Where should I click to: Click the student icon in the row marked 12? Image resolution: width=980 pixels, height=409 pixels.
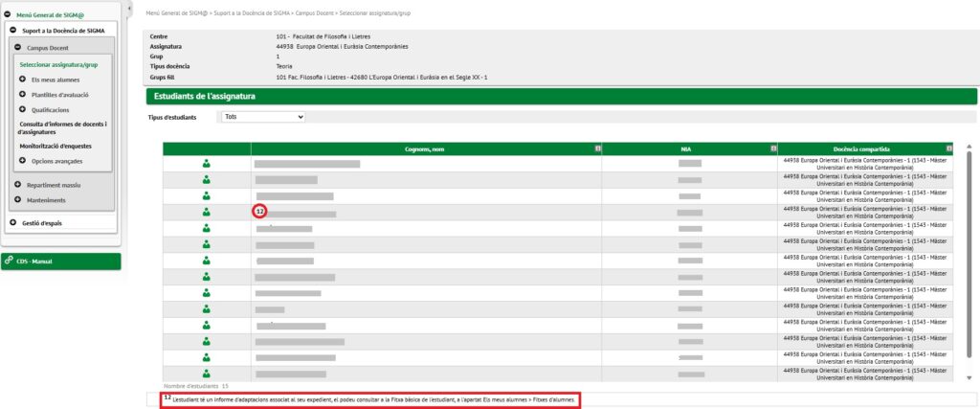pos(207,212)
